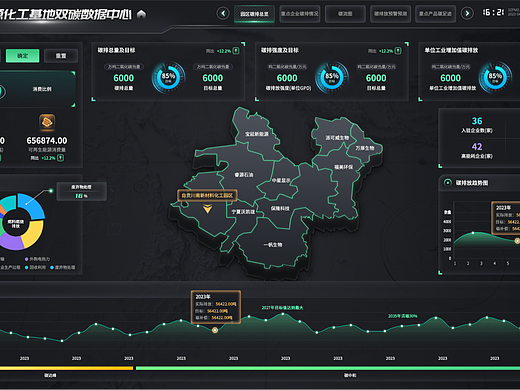Click the 656874.00 renewable energy value
Screen dimensions: 520x390
(47, 141)
